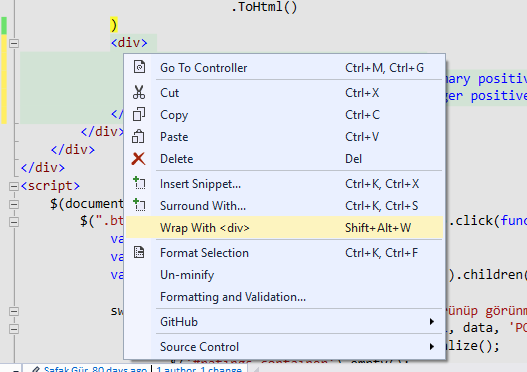Click the red X Delete icon
This screenshot has width=527, height=372.
pyautogui.click(x=138, y=159)
